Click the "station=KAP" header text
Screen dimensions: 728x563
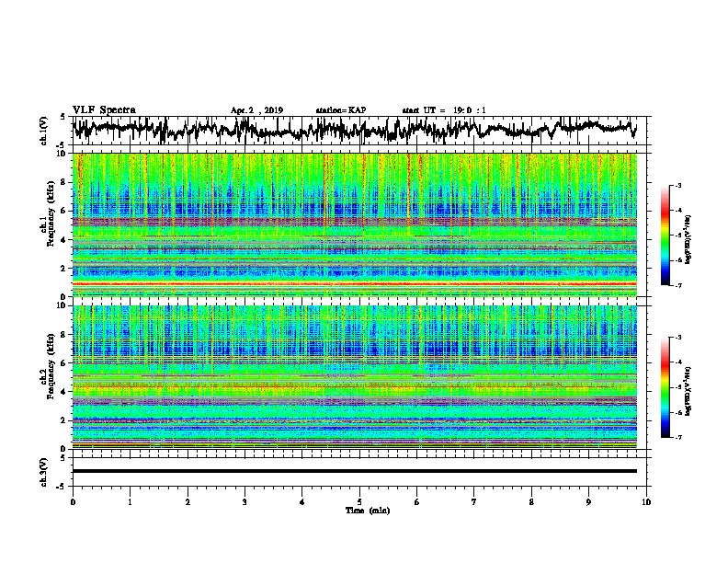point(341,110)
